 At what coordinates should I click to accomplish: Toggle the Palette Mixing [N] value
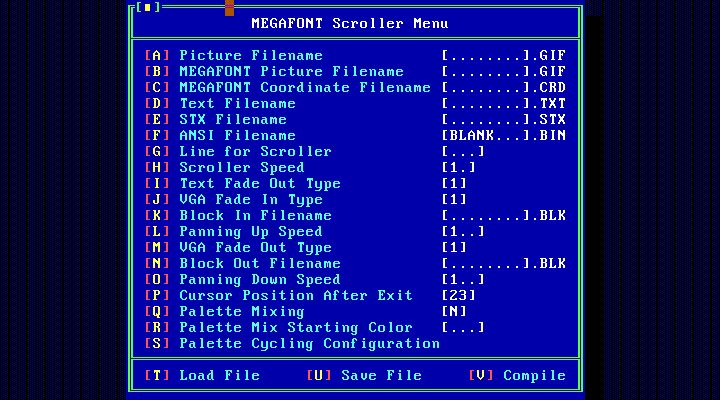[x=454, y=311]
